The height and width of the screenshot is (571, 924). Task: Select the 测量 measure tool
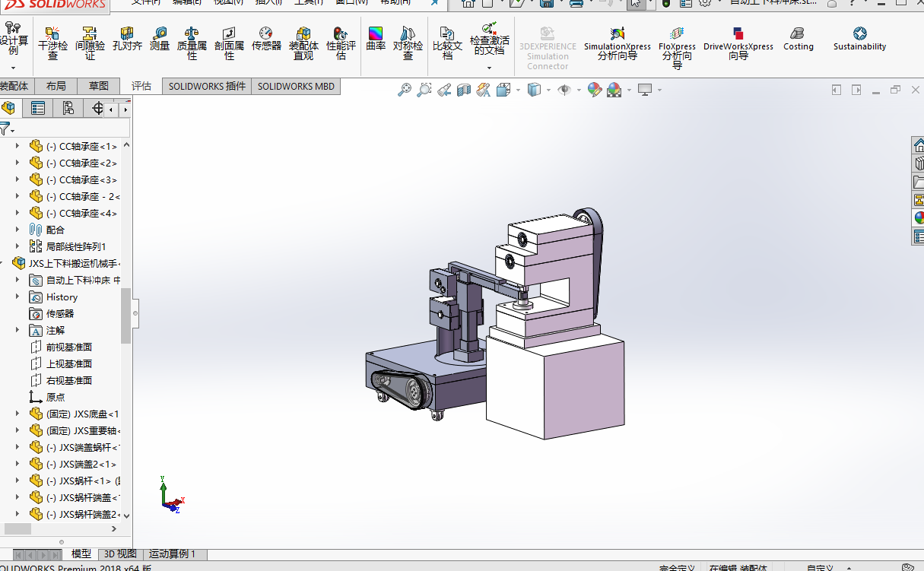(160, 39)
